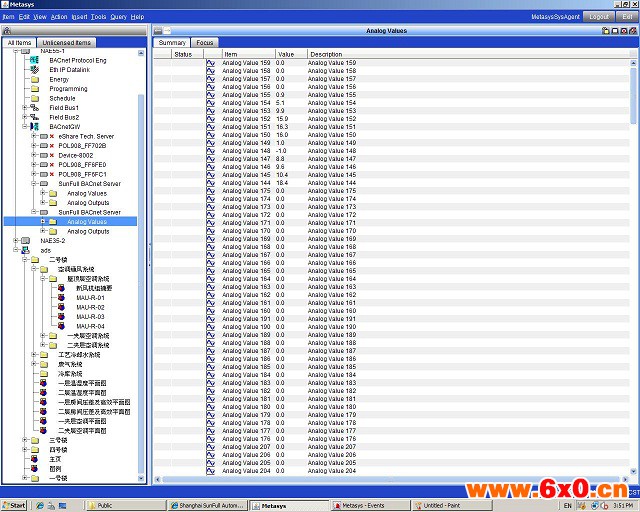This screenshot has height=512, width=640.
Task: Expand the Device-8002 node
Action: [x=34, y=156]
